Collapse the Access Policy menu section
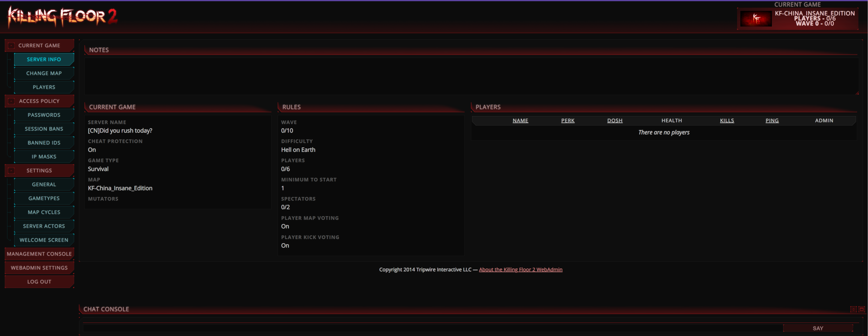Screen dimensions: 868x336 point(11,101)
